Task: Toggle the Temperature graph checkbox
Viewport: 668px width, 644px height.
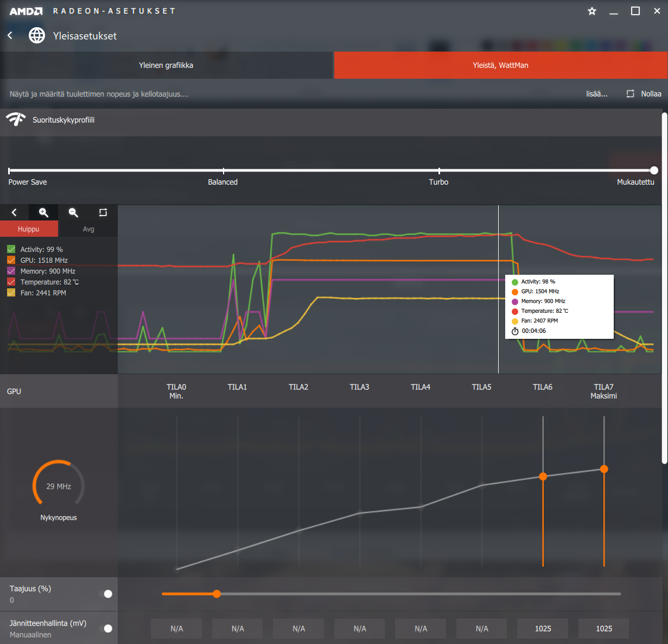Action: point(11,282)
